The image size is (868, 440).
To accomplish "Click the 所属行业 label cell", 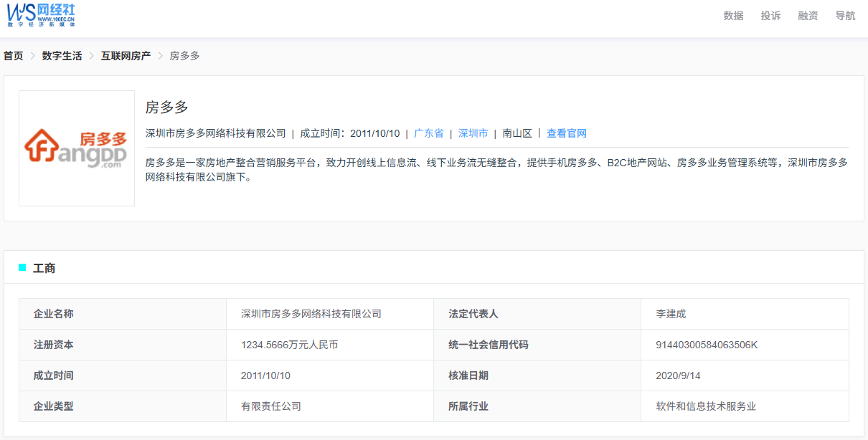I will (x=537, y=406).
